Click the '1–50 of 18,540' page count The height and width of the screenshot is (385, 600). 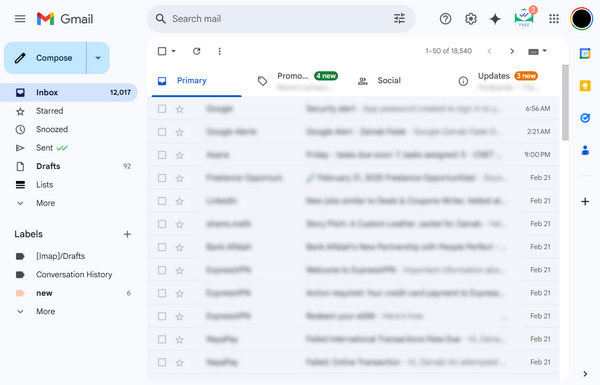click(448, 51)
